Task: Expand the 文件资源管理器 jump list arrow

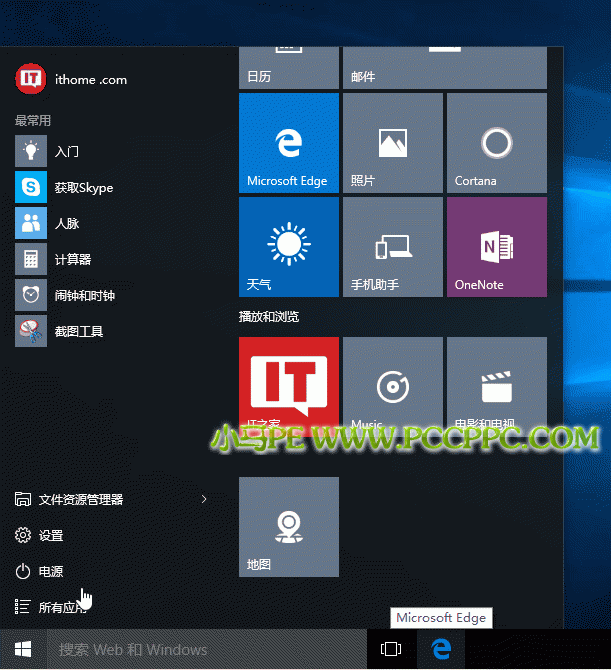Action: point(204,499)
